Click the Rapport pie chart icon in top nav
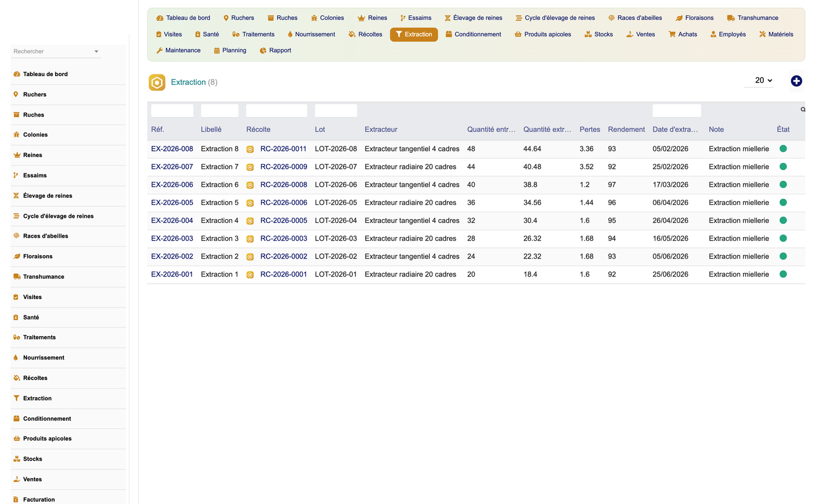This screenshot has width=814, height=504. point(263,51)
